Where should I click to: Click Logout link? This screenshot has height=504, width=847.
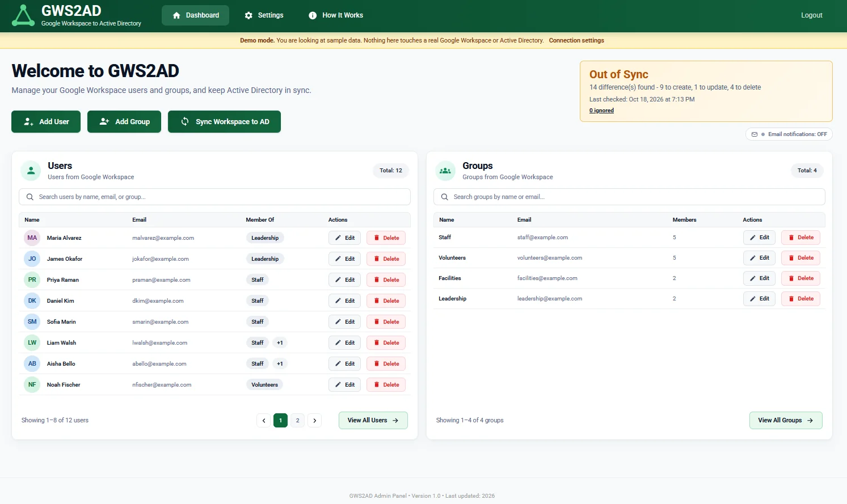[x=811, y=15]
